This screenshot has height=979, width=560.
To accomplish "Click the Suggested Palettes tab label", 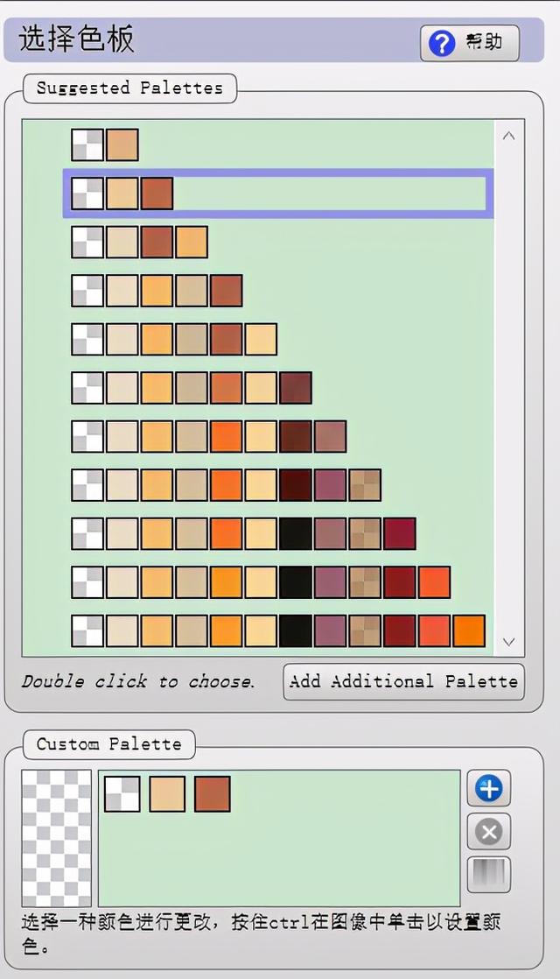I will [129, 88].
